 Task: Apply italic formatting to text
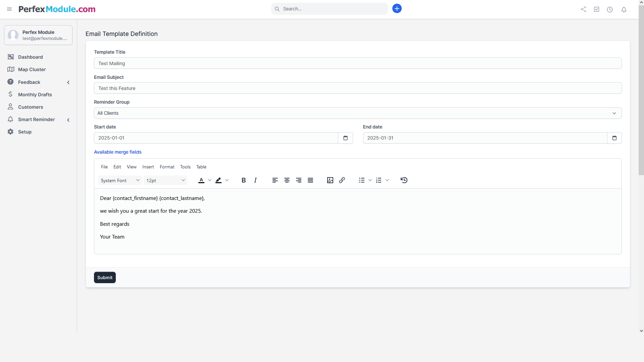click(x=255, y=180)
